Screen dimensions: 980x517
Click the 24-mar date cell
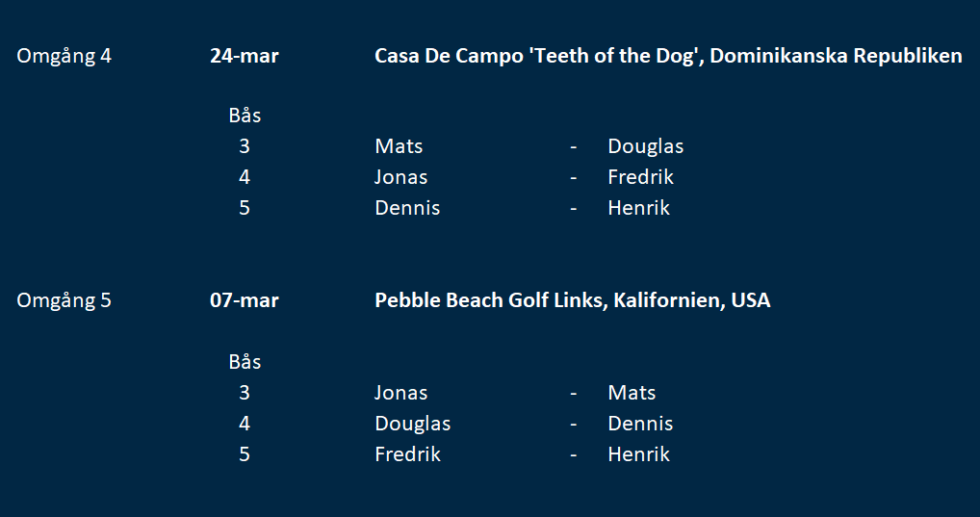pyautogui.click(x=245, y=56)
